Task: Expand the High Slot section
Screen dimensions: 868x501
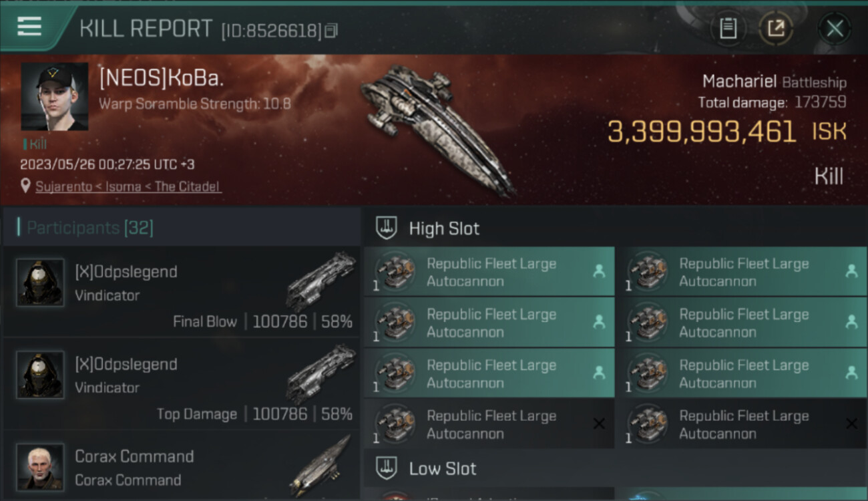Action: pyautogui.click(x=444, y=228)
